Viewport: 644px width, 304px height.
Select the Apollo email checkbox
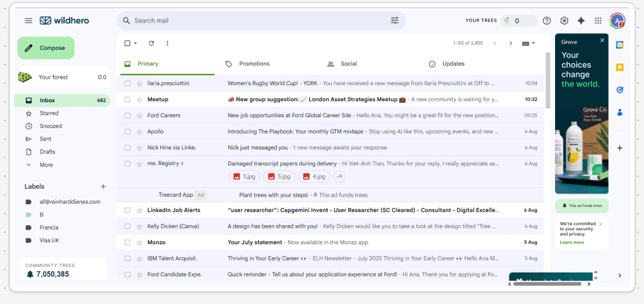[127, 131]
